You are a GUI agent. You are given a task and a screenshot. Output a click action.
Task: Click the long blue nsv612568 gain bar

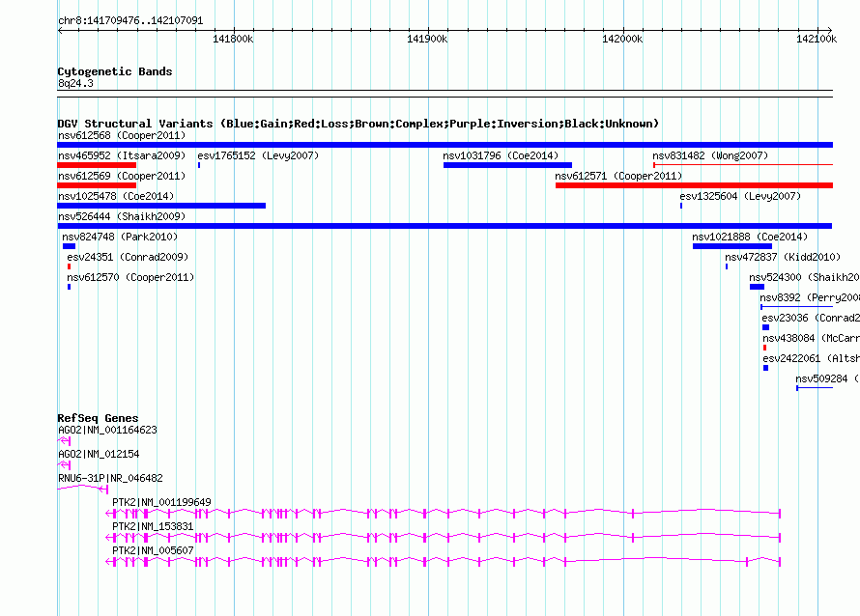tap(444, 145)
